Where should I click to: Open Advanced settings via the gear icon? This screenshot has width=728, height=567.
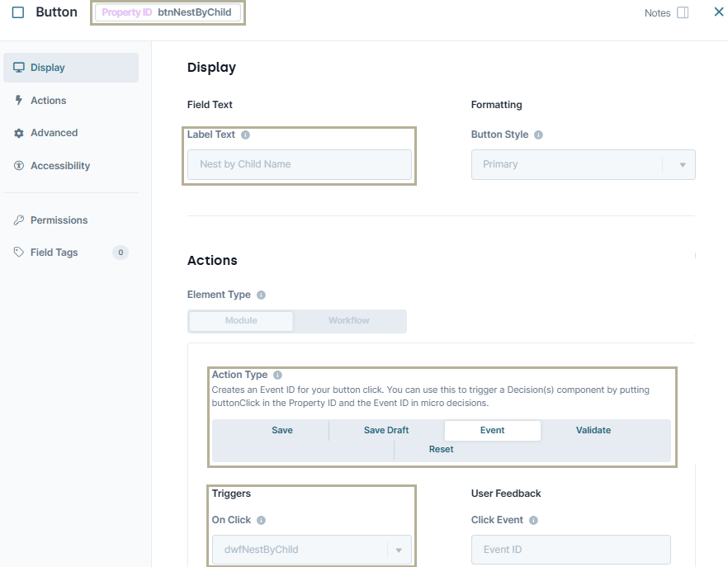(x=18, y=132)
